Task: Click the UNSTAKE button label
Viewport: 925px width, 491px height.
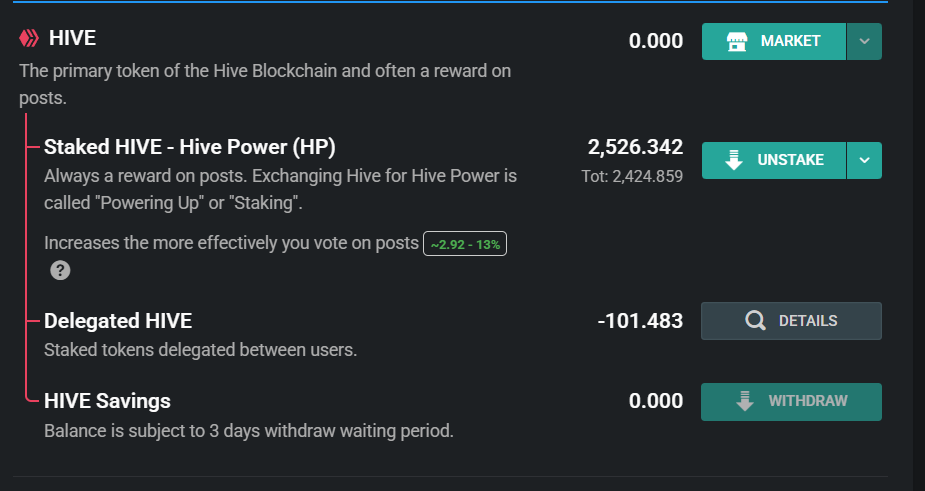Action: pyautogui.click(x=790, y=160)
